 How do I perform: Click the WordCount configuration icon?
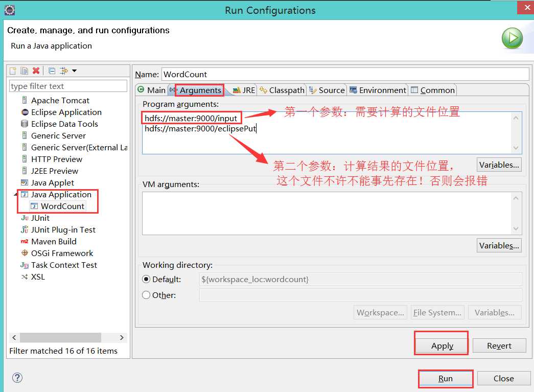[x=34, y=206]
